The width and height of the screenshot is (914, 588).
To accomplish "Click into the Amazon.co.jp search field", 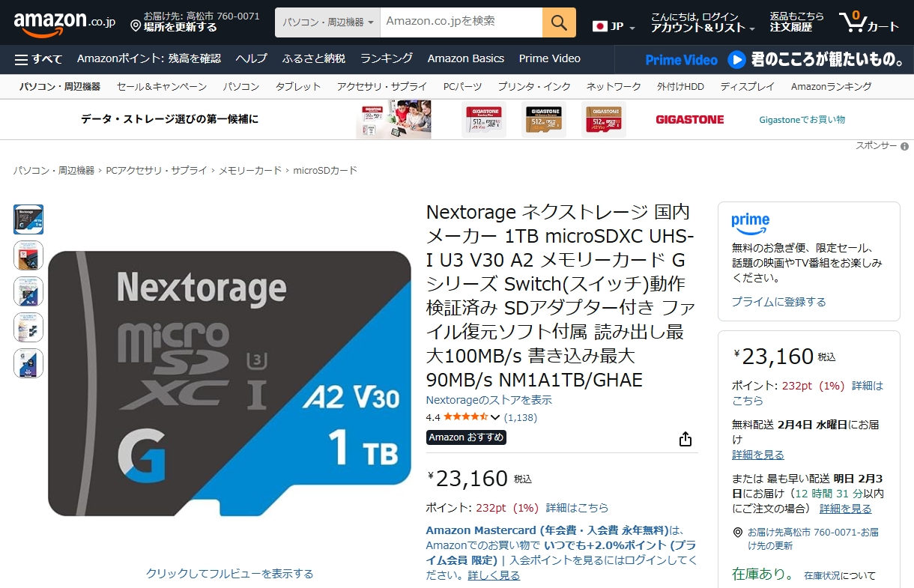I will tap(461, 22).
